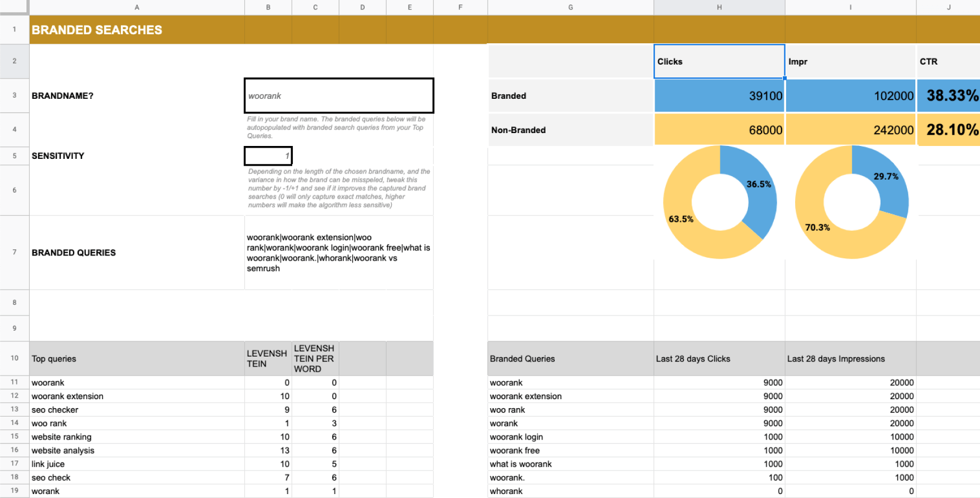Select the Sensitivity value cell

click(268, 156)
